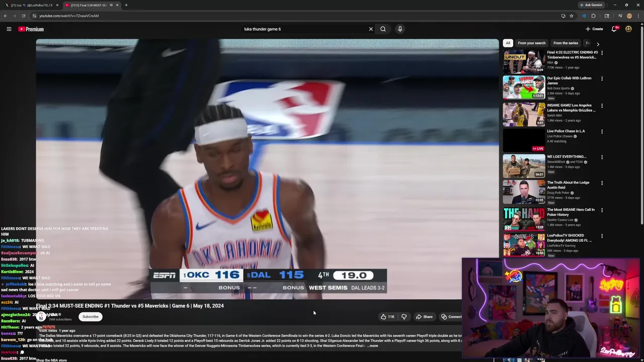Open the YouTube account avatar menu
Viewport: 644px width, 362px height.
[x=628, y=29]
